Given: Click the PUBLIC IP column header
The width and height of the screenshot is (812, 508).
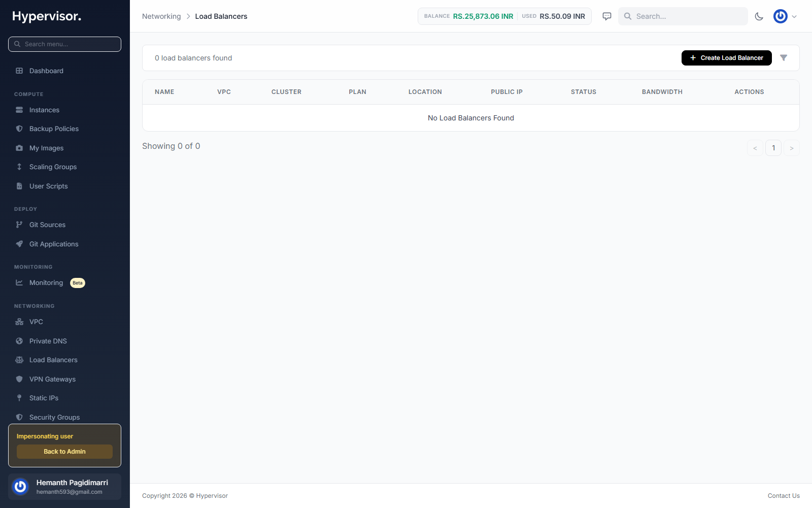Looking at the screenshot, I should 506,92.
